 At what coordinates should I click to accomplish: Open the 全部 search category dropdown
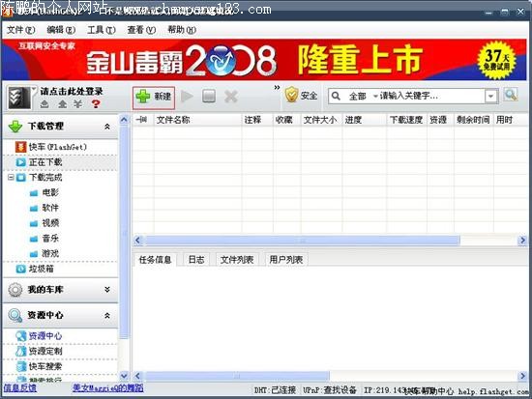(363, 97)
